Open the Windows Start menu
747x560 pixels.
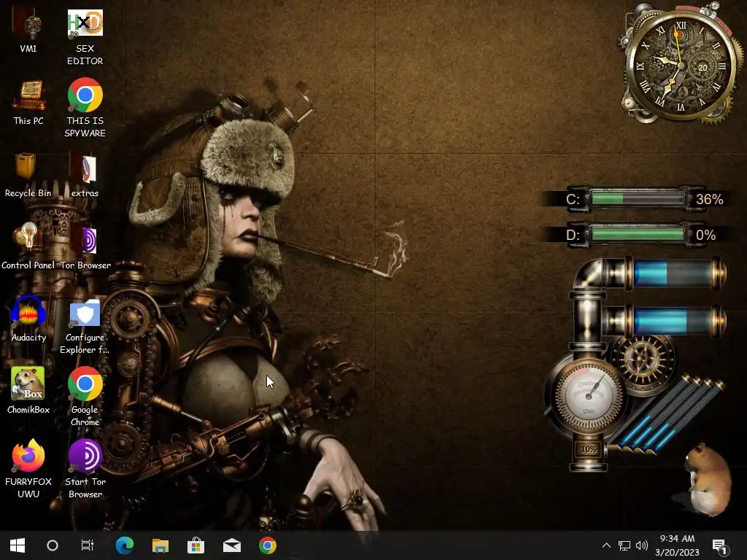tap(18, 545)
